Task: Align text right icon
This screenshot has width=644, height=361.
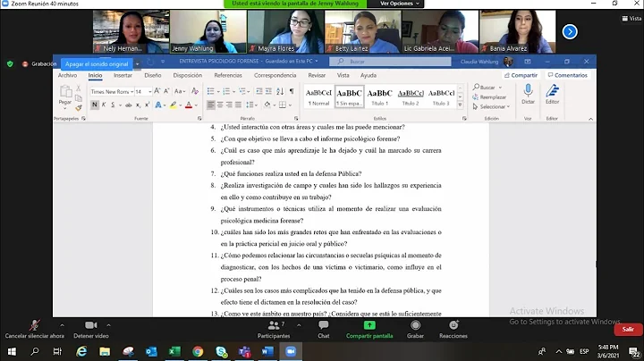Action: [229, 105]
